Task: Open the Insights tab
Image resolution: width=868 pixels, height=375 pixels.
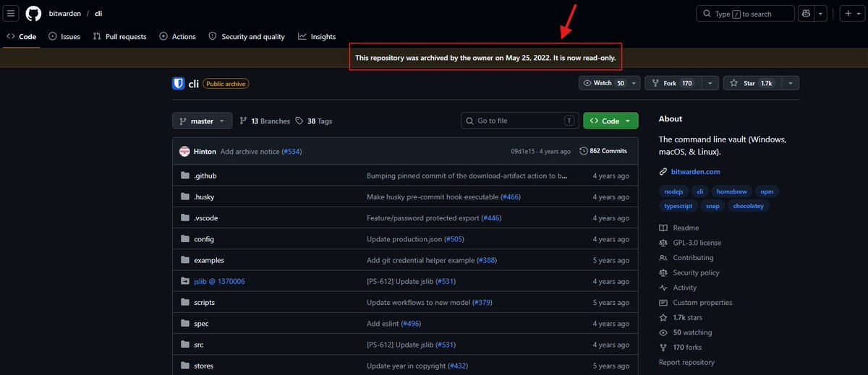Action: (317, 36)
